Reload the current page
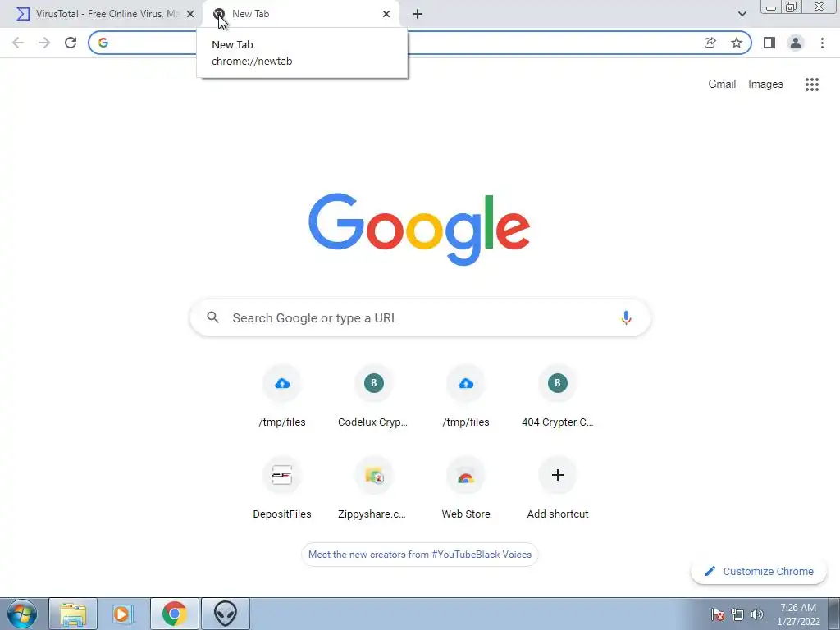 [x=71, y=43]
